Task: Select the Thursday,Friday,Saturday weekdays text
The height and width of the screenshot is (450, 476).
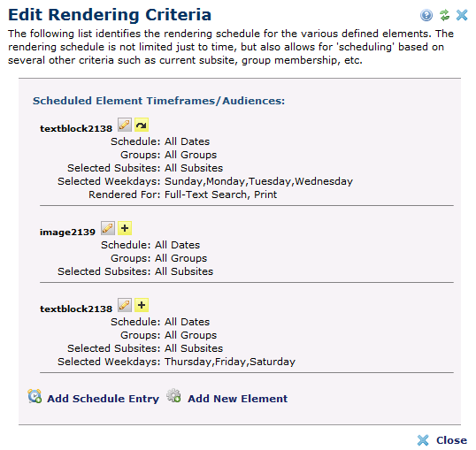Action: pos(230,362)
